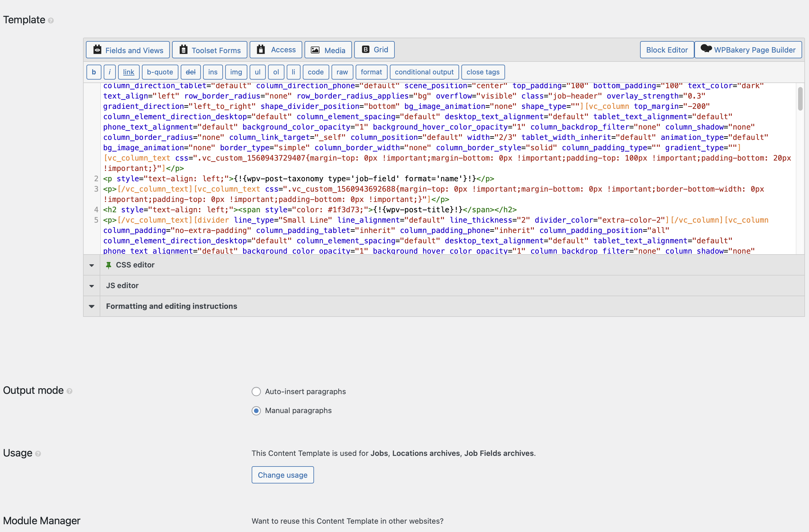The image size is (809, 532).
Task: Click the code editor vertical scrollbar
Action: pyautogui.click(x=800, y=99)
